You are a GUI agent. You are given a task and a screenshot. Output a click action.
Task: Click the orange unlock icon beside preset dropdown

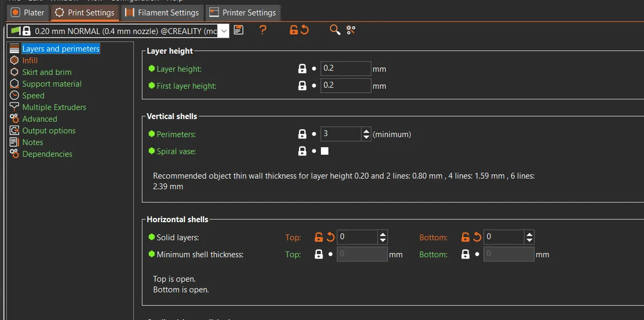[x=293, y=30]
